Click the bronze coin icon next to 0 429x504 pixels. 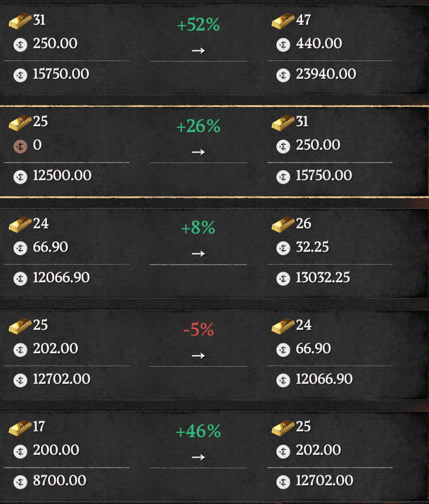(x=21, y=146)
